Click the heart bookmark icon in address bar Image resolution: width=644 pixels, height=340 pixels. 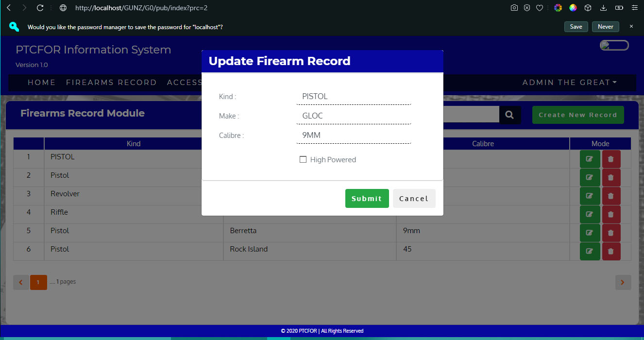[x=540, y=8]
